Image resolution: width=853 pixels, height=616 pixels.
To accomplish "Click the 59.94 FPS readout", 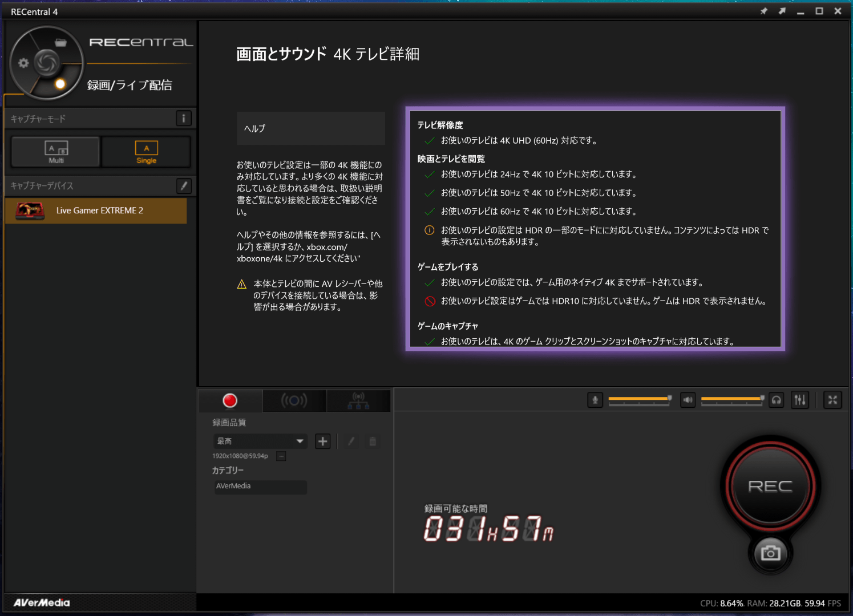I will point(823,603).
